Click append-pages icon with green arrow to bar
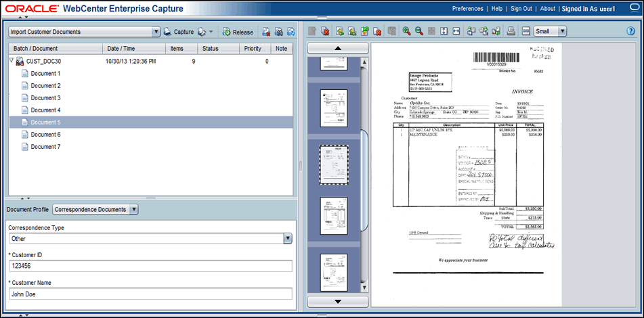The width and height of the screenshot is (644, 318). tap(352, 31)
